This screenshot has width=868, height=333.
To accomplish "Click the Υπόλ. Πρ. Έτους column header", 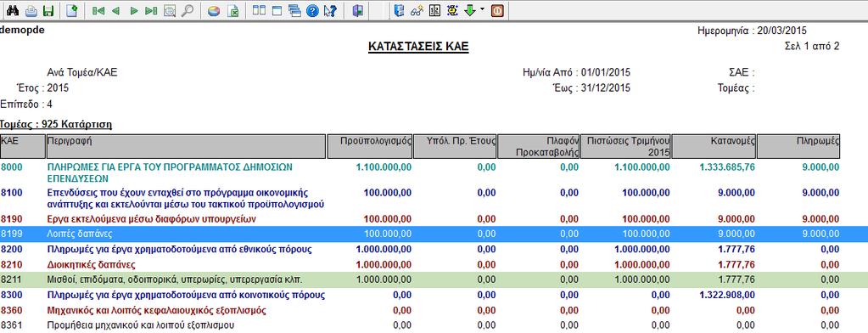I will coord(455,147).
